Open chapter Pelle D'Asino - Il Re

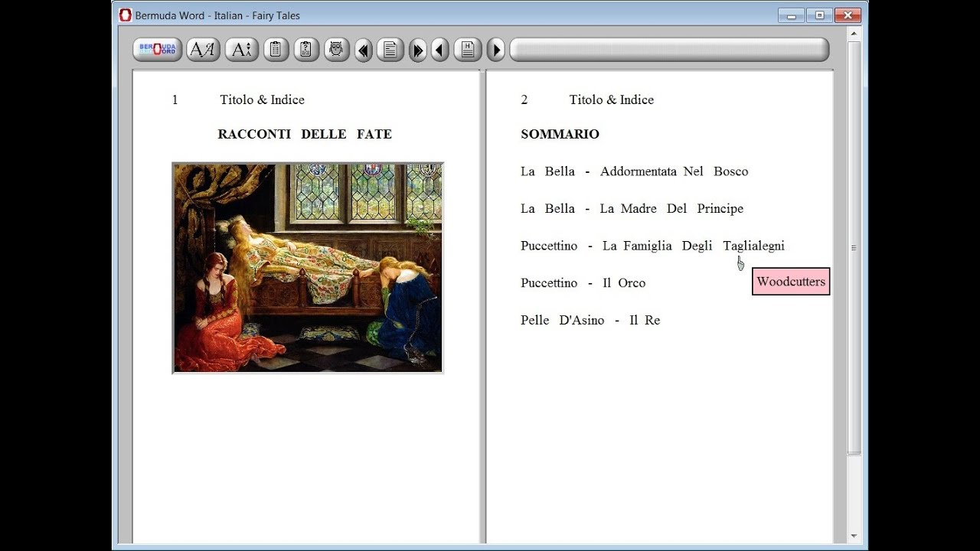590,321
